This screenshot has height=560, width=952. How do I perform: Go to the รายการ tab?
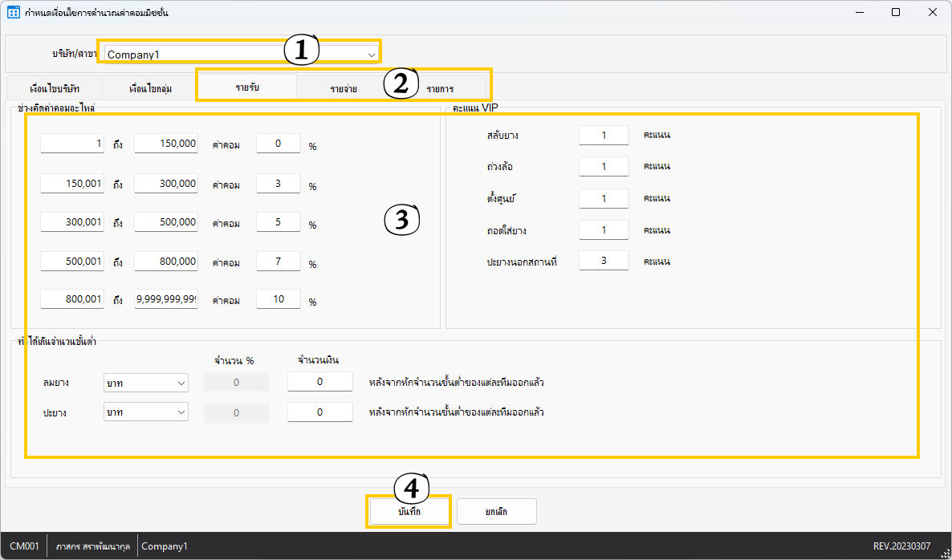(x=440, y=88)
